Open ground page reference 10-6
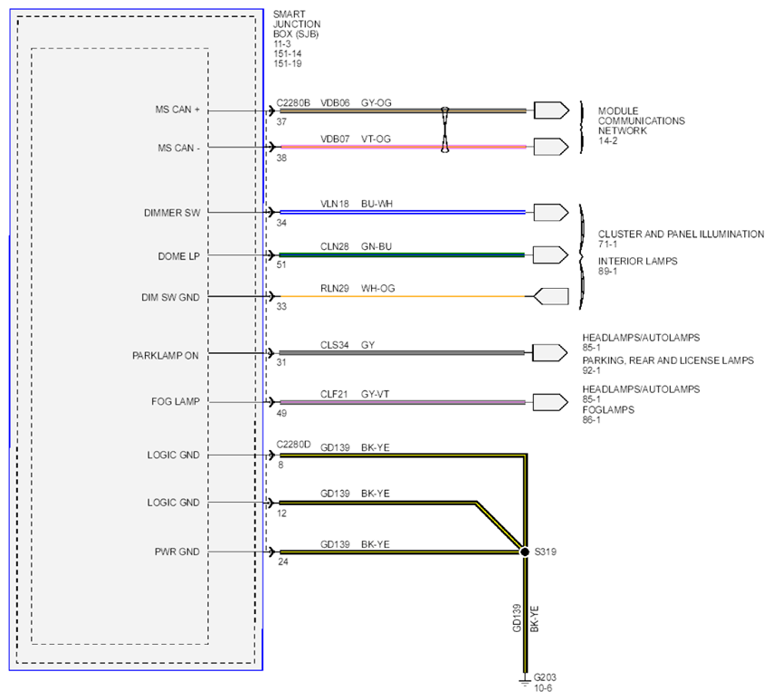 click(x=543, y=688)
